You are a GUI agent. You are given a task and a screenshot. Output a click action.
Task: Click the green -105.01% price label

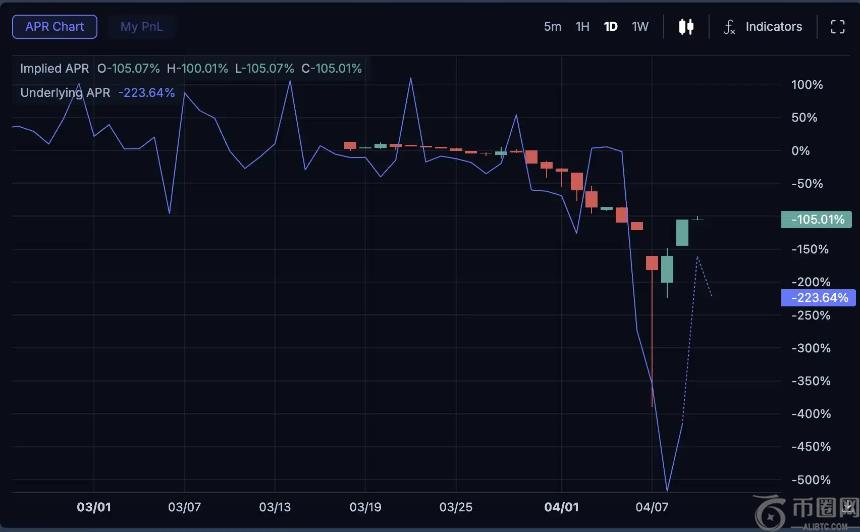pyautogui.click(x=817, y=219)
